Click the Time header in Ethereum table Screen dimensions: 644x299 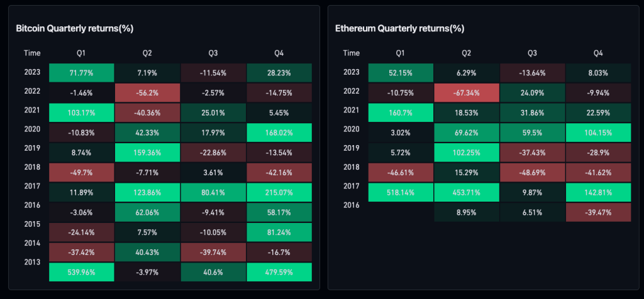click(x=352, y=53)
